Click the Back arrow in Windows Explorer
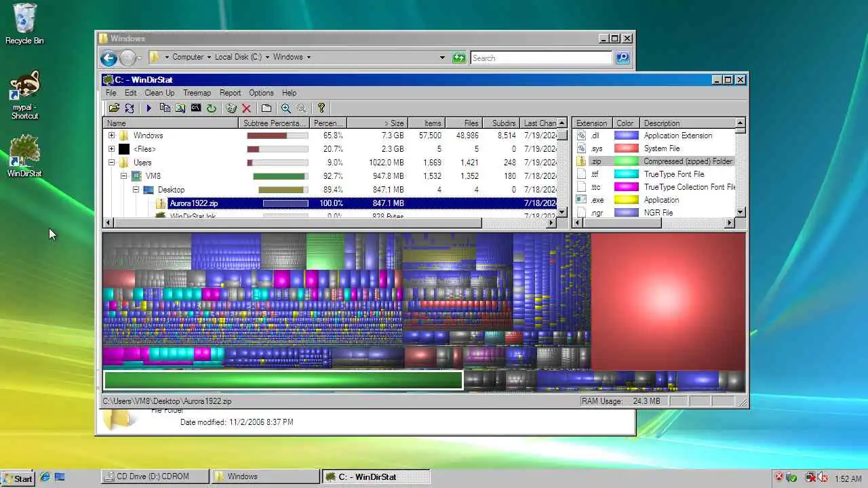The image size is (868, 488). pos(108,58)
